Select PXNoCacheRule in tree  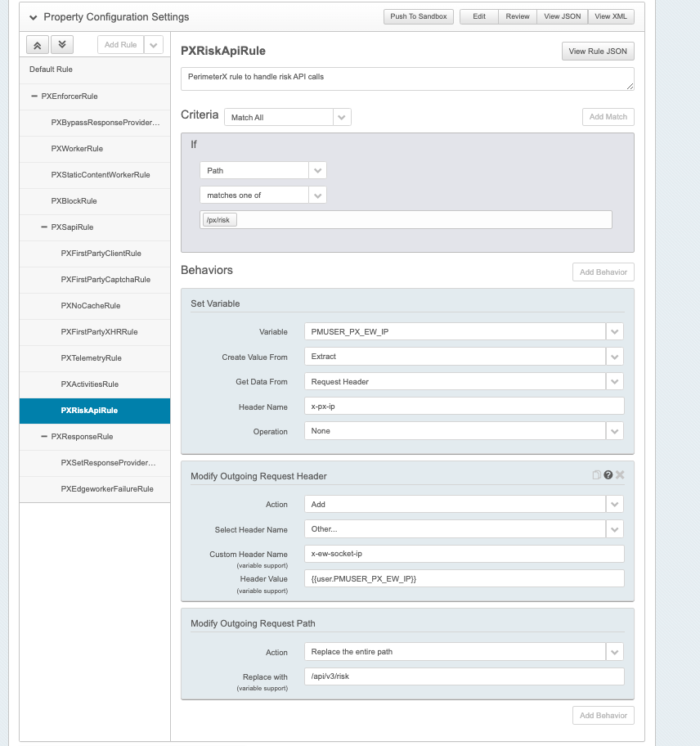[x=95, y=305]
